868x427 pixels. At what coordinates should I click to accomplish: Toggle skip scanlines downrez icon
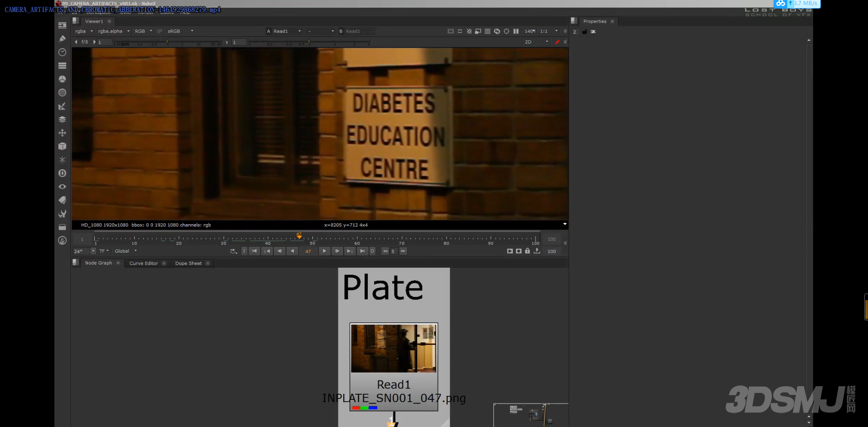[488, 31]
